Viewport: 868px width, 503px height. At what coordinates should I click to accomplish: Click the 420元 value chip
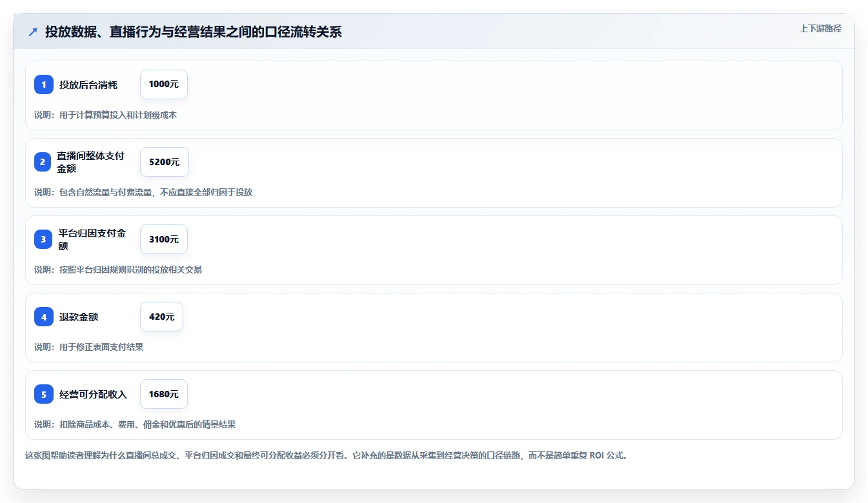[161, 317]
